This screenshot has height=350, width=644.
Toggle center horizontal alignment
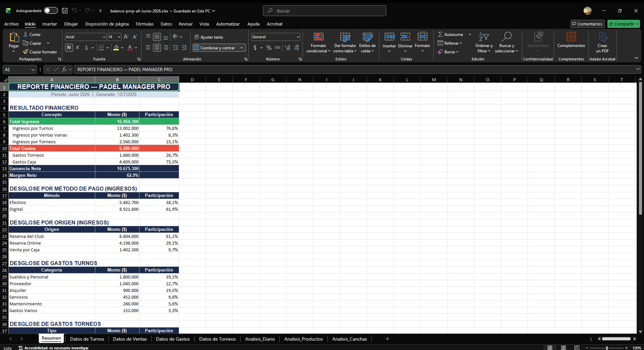click(157, 48)
